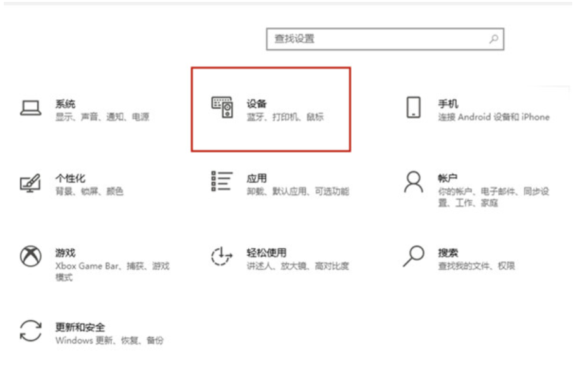Open the 帐户 title link
This screenshot has width=588, height=372.
(x=448, y=178)
